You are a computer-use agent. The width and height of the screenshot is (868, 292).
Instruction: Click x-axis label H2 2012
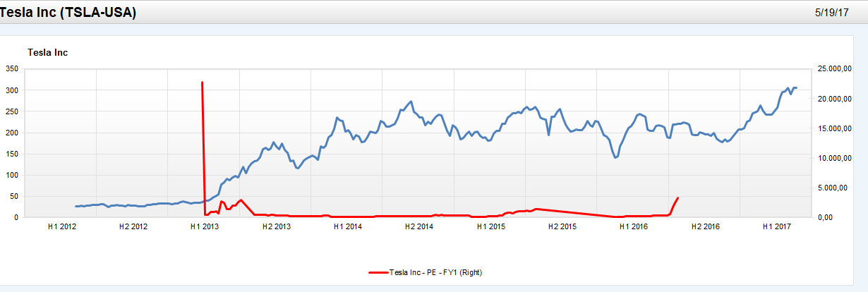(x=133, y=226)
